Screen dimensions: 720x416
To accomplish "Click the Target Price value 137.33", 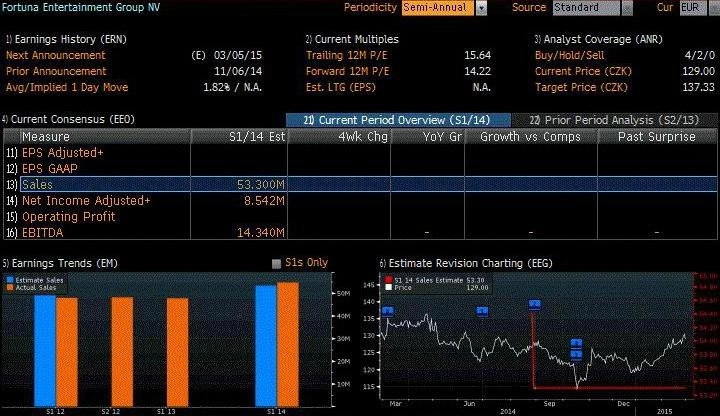I will click(698, 87).
